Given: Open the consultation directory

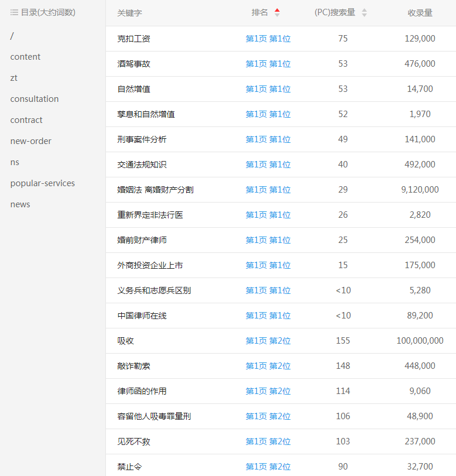Looking at the screenshot, I should click(x=34, y=99).
